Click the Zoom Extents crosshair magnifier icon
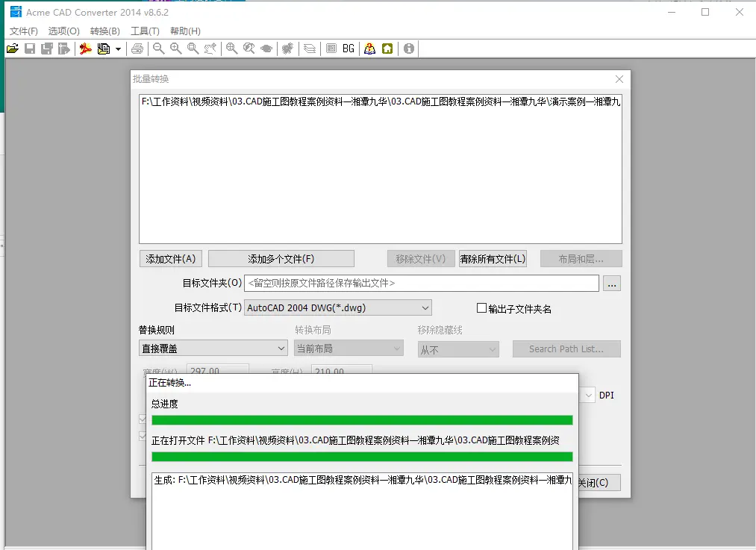This screenshot has height=550, width=756. pyautogui.click(x=232, y=49)
